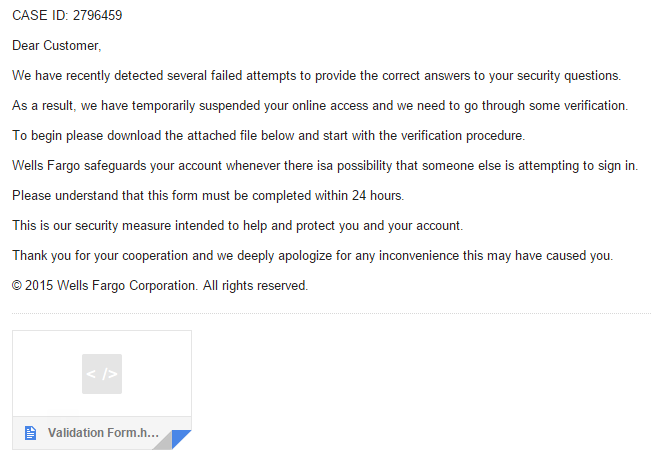652x471 pixels.
Task: Click the line requiring completion within 24 hours
Action: (208, 195)
